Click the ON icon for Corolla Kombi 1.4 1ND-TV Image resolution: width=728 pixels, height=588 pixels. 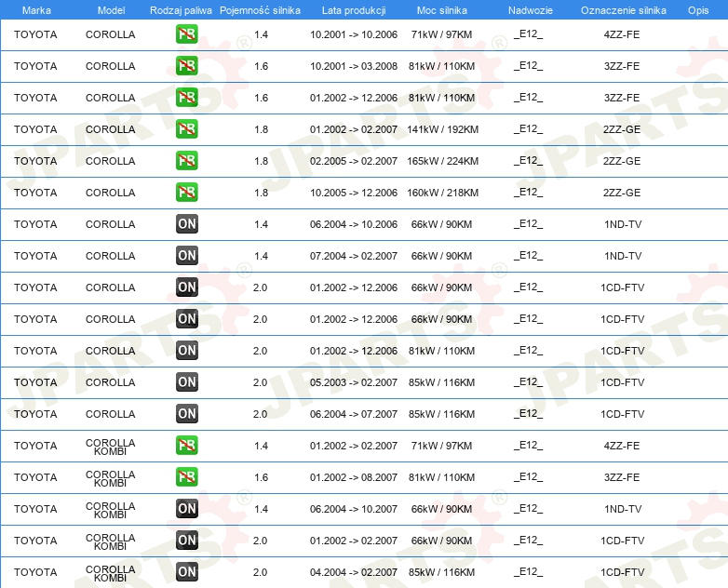pos(186,509)
